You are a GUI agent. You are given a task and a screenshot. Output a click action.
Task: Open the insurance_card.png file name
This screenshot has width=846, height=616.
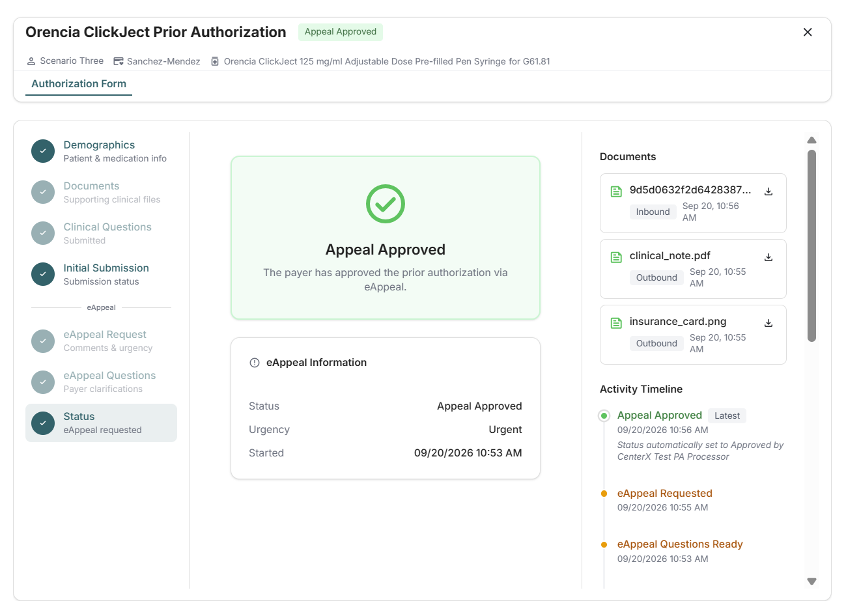pos(678,322)
